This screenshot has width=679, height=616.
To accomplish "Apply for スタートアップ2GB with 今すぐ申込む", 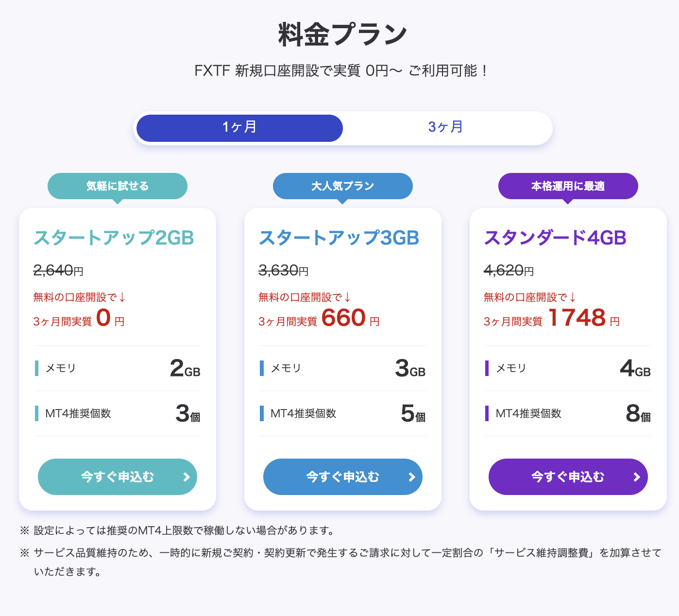I will [118, 477].
